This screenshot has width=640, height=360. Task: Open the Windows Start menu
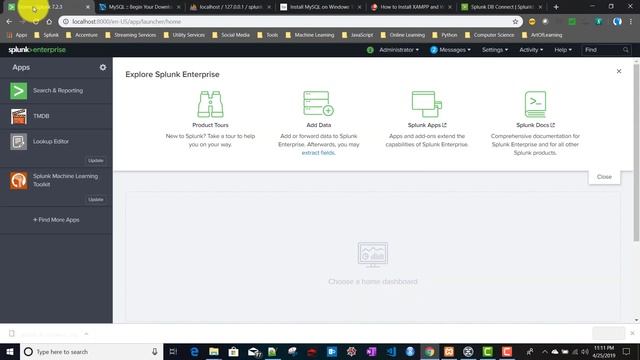tap(10, 351)
